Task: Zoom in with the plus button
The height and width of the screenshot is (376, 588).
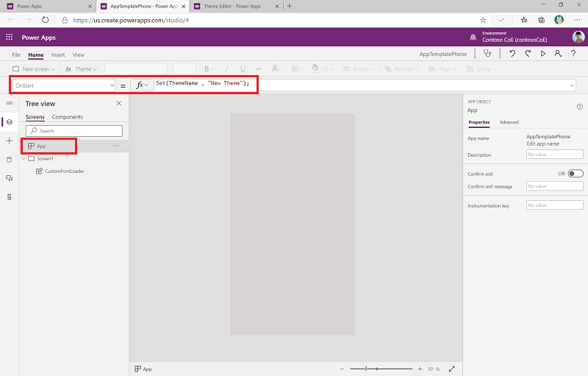Action: tap(420, 369)
